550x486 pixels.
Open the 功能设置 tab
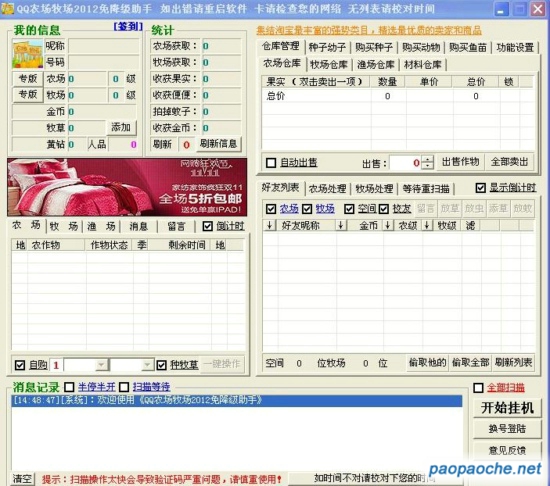point(515,47)
